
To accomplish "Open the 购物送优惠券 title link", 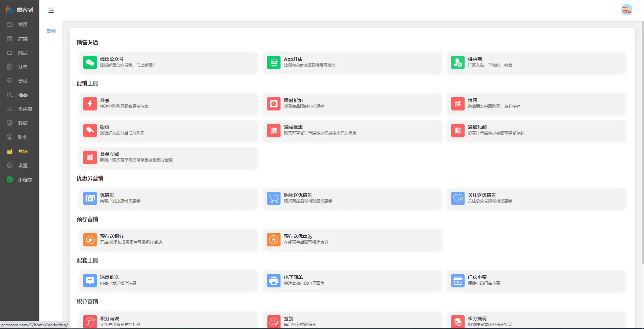I will point(298,195).
